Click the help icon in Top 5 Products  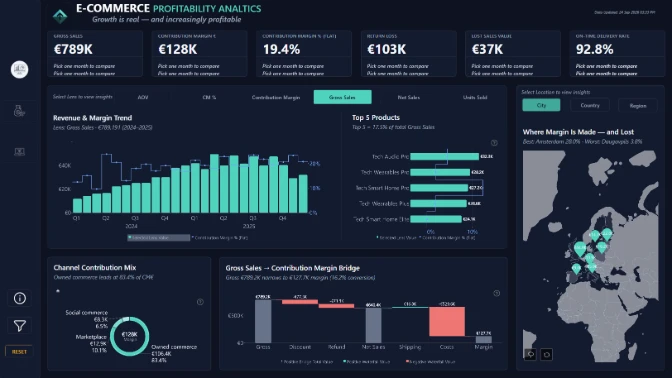click(494, 143)
